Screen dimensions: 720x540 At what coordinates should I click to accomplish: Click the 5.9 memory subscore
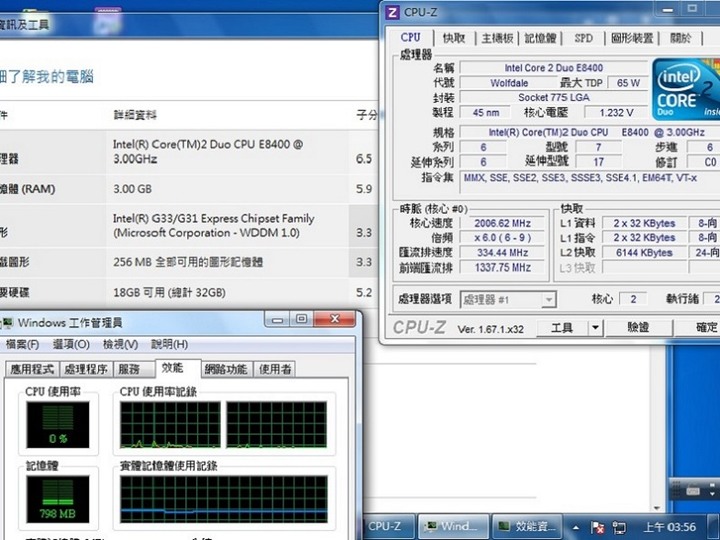(364, 189)
